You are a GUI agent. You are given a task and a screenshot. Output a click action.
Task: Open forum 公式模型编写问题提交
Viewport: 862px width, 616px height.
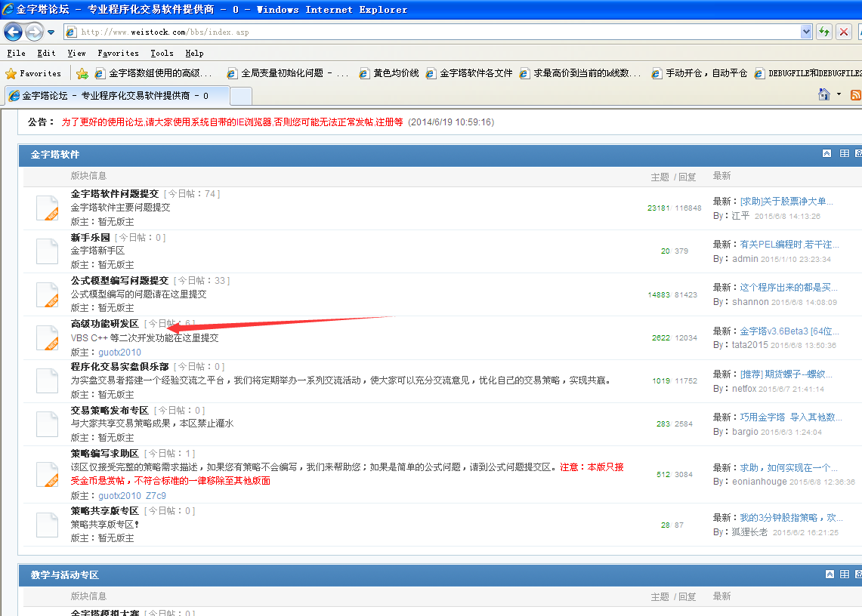(x=119, y=280)
